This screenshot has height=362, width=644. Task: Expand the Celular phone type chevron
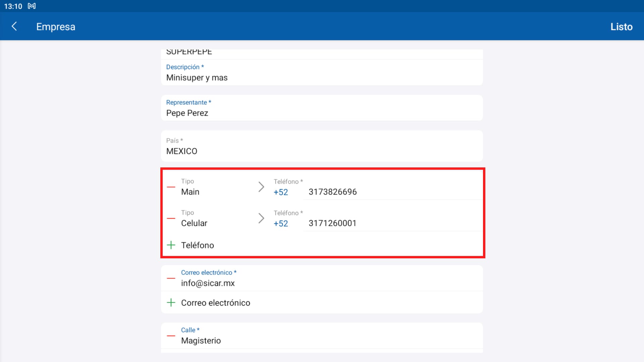pyautogui.click(x=261, y=218)
